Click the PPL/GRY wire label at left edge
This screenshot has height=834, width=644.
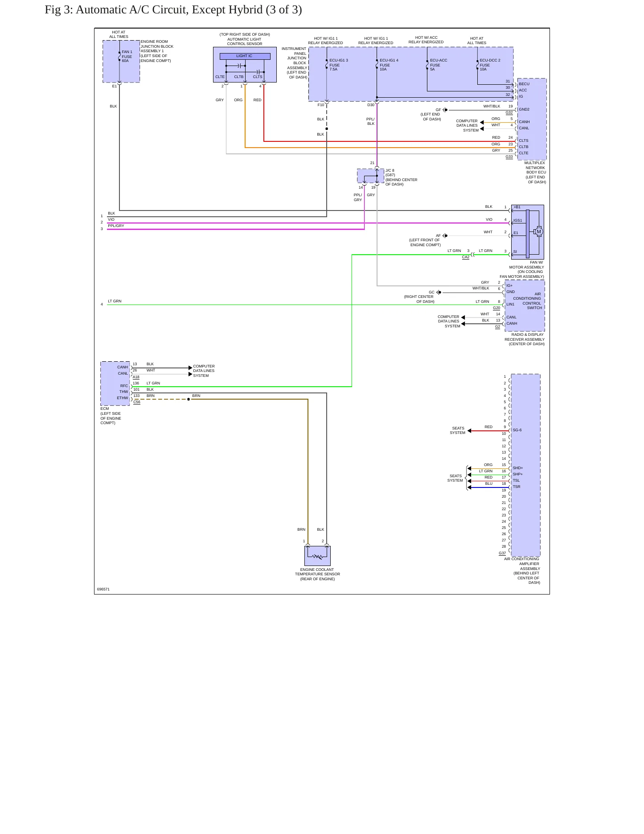click(116, 226)
